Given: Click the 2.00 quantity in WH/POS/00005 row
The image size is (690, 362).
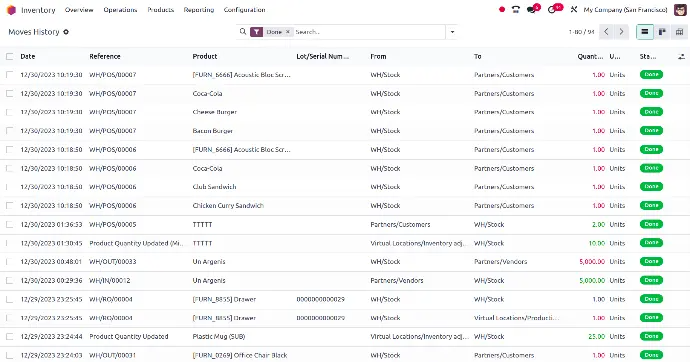Looking at the screenshot, I should click(x=598, y=224).
